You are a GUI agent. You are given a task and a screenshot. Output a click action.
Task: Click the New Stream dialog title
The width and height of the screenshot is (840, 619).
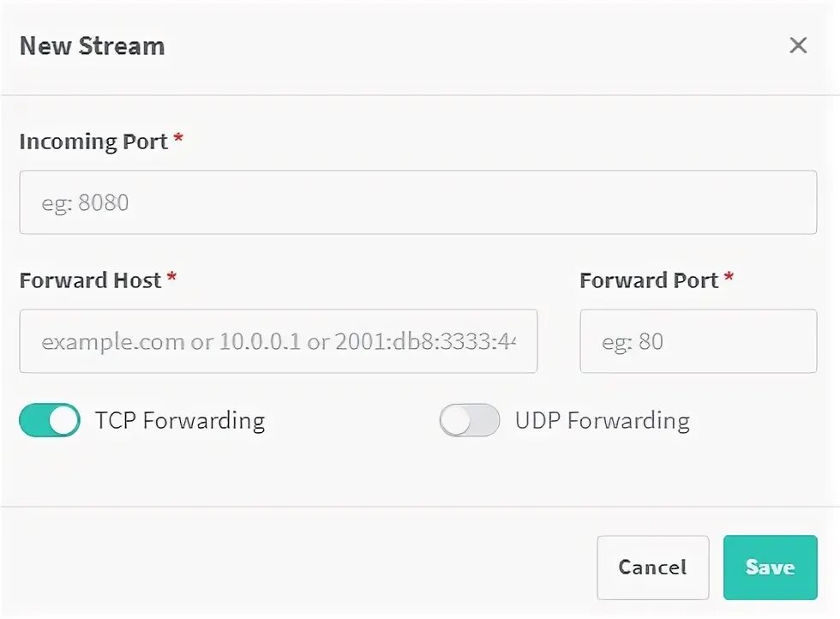click(x=92, y=46)
